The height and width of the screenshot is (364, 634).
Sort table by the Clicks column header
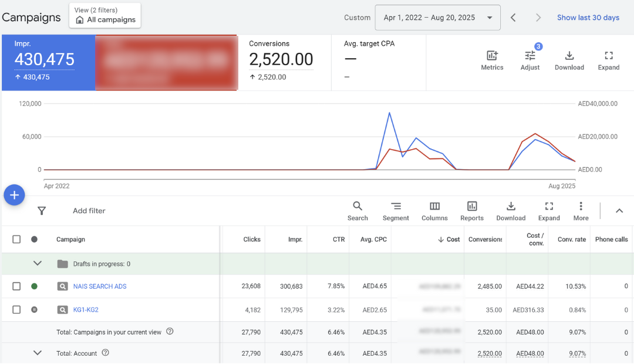click(x=252, y=240)
